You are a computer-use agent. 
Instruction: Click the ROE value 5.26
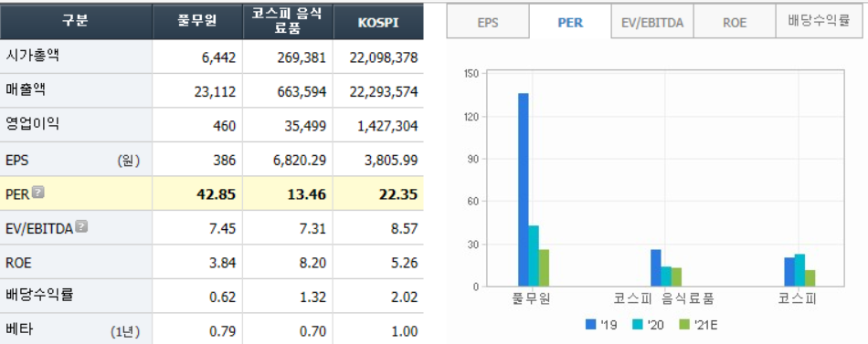pyautogui.click(x=405, y=263)
